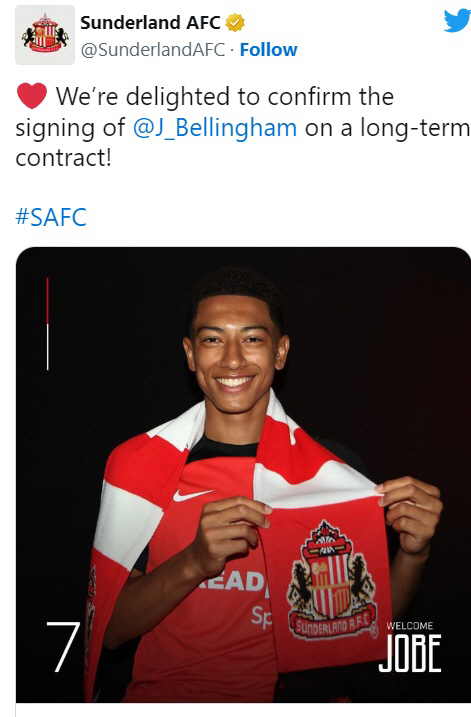Click the red heart emoji
Viewport: 471px width, 717px height.
32,96
